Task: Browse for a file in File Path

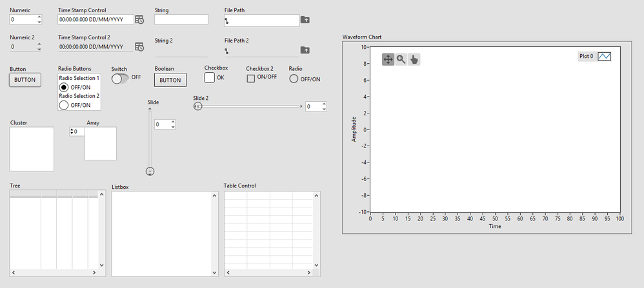Action: [305, 19]
